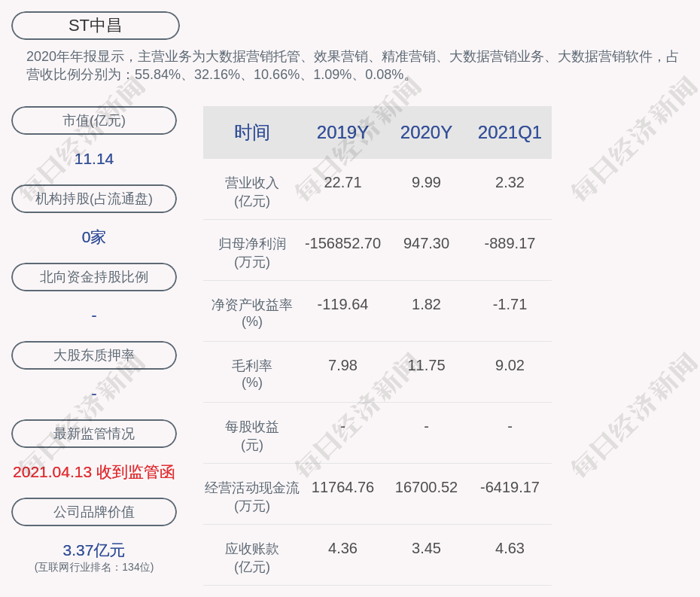
Task: Select the 北向资金持股比例 pill
Action: pos(94,277)
